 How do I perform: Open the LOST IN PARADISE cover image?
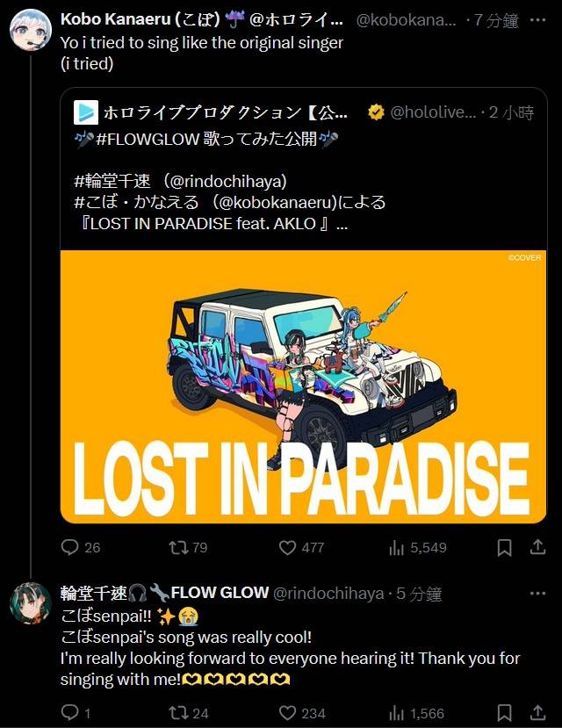304,386
